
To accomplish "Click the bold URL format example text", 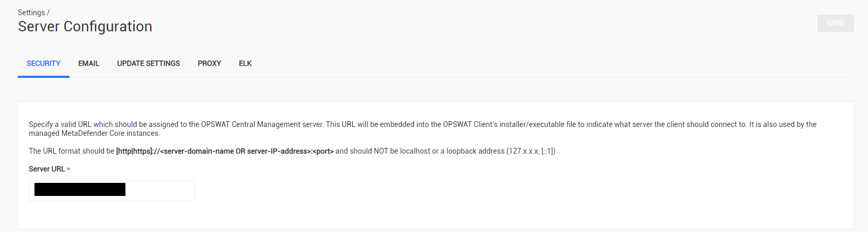I will pyautogui.click(x=225, y=151).
